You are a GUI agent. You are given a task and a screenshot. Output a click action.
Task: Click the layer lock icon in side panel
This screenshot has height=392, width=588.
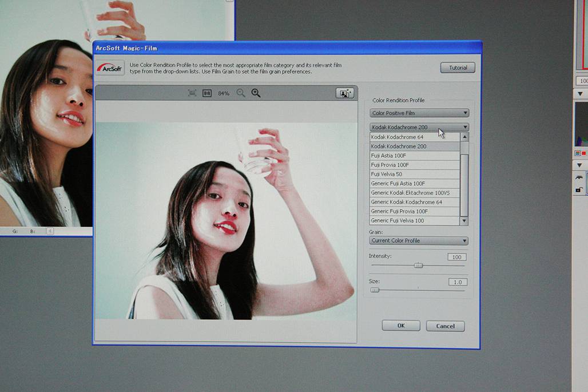coord(579,190)
